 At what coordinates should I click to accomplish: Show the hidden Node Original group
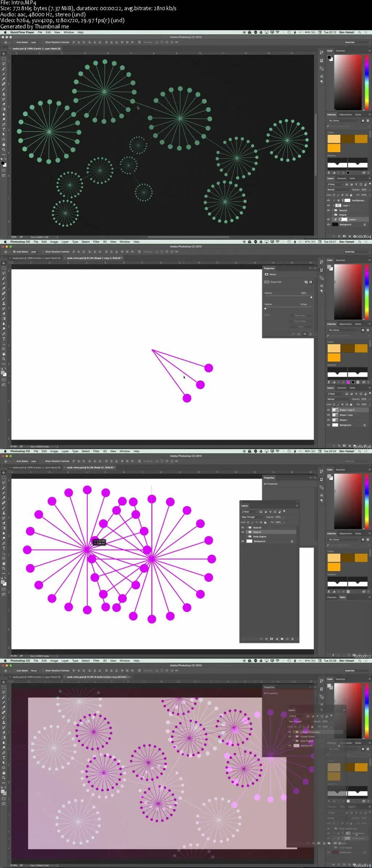pyautogui.click(x=243, y=536)
